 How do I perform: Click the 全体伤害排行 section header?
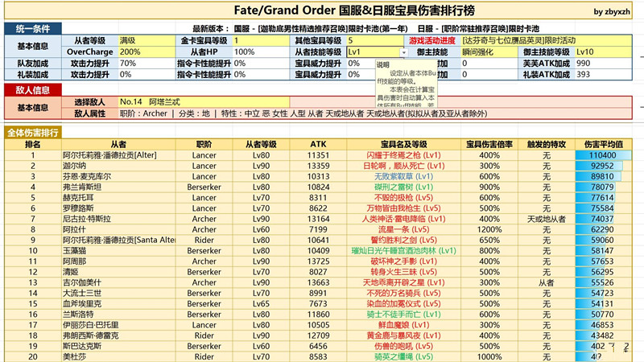[33, 133]
